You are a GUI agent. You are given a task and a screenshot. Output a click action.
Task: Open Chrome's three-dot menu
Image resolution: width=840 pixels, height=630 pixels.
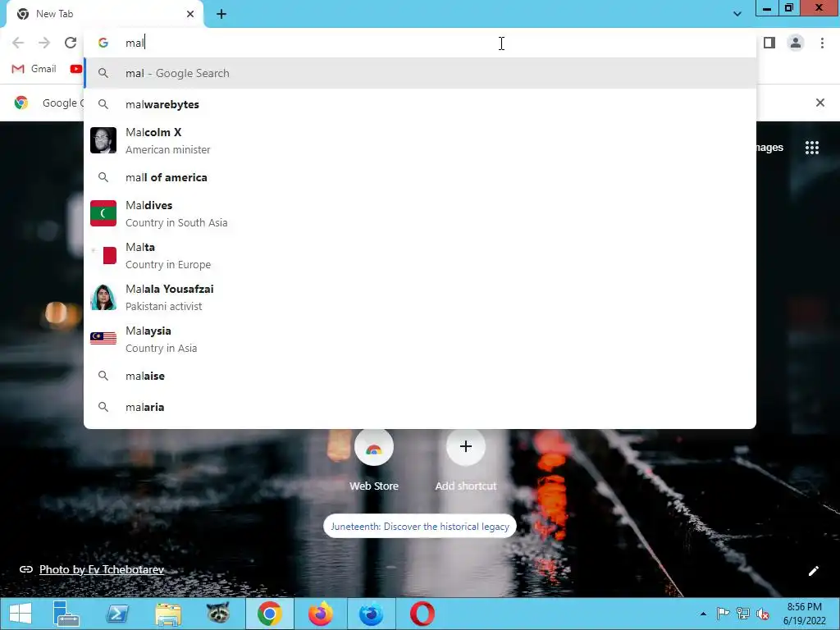[x=822, y=43]
